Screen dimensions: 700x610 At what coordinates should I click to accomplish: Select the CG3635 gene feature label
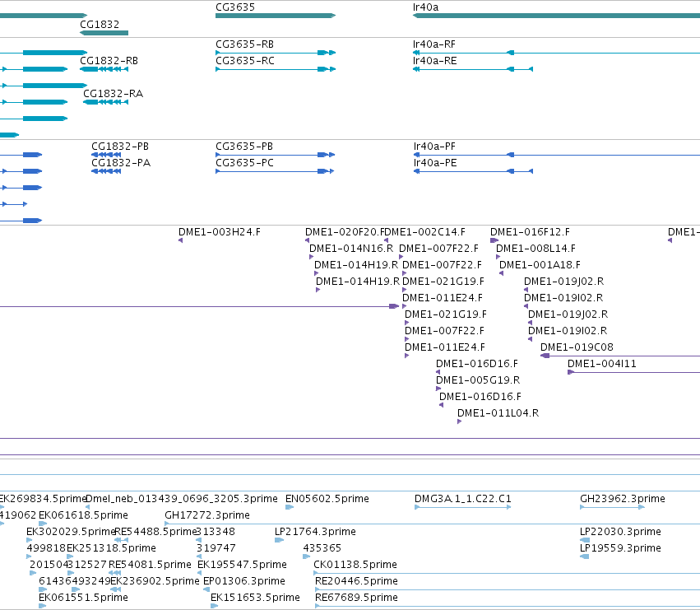pos(235,7)
